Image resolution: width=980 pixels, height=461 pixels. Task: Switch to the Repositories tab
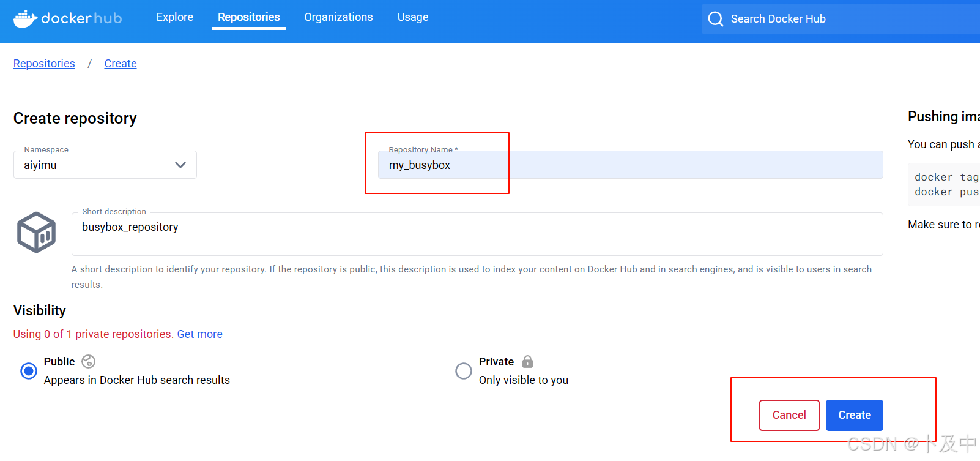(248, 17)
